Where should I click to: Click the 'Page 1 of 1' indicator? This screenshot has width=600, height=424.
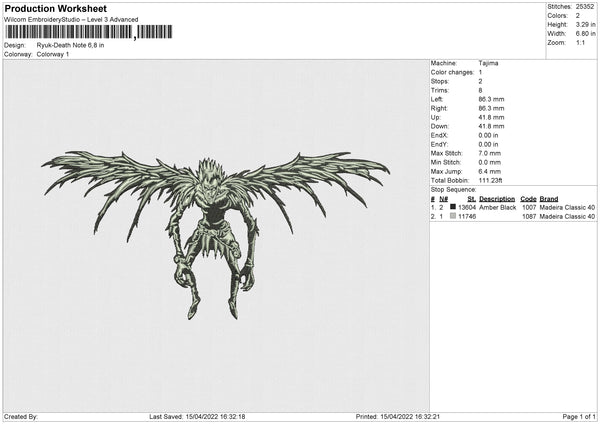click(579, 417)
